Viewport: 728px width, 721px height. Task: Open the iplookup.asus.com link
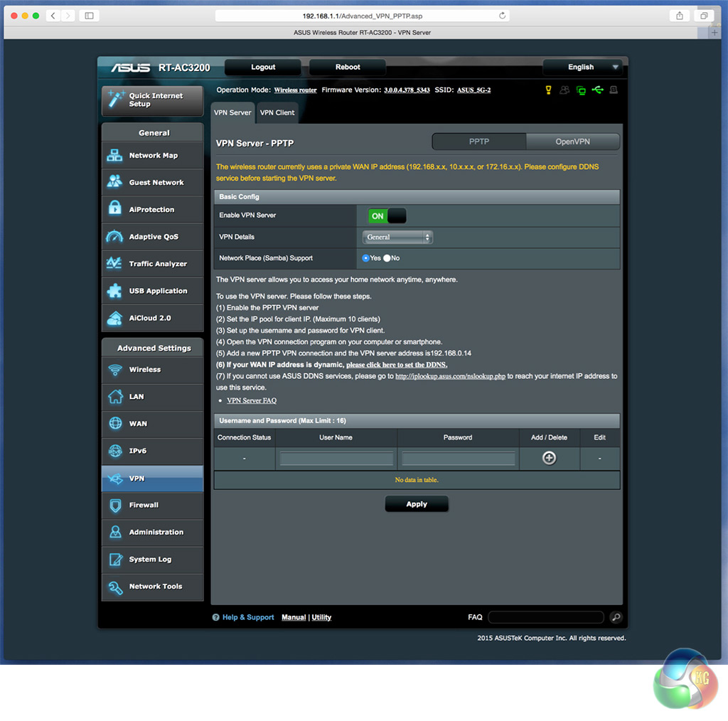450,377
